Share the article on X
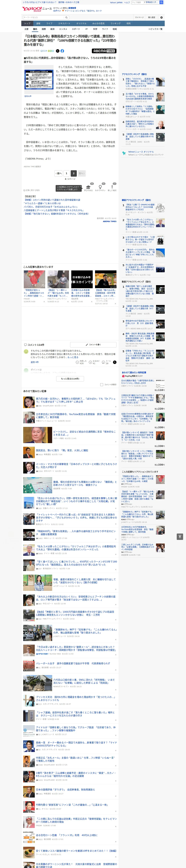 [57, 51]
